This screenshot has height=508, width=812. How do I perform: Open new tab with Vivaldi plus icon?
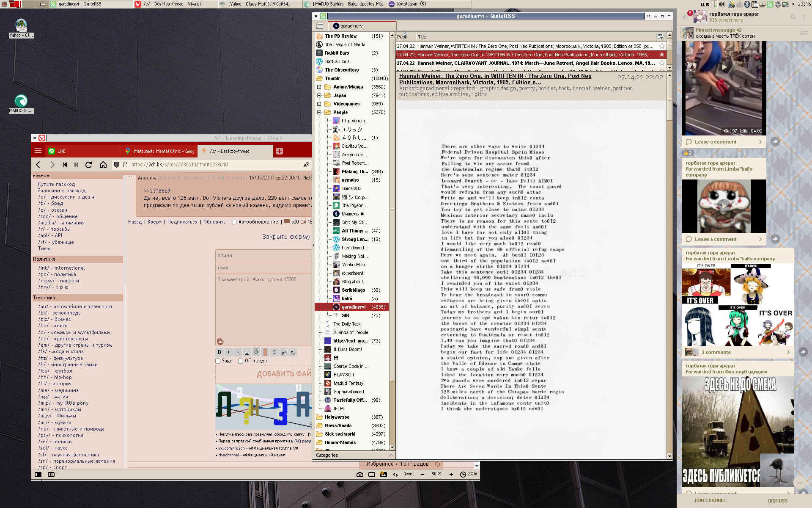pyautogui.click(x=280, y=151)
